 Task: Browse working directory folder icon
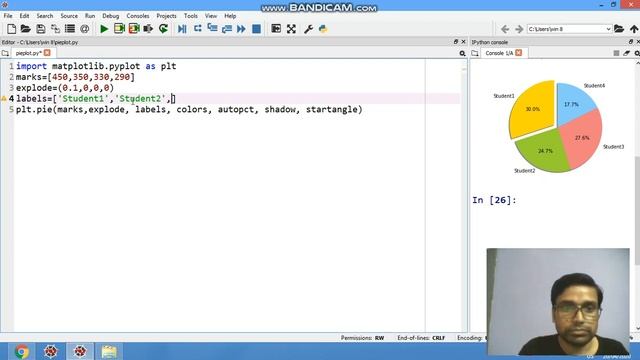point(619,29)
